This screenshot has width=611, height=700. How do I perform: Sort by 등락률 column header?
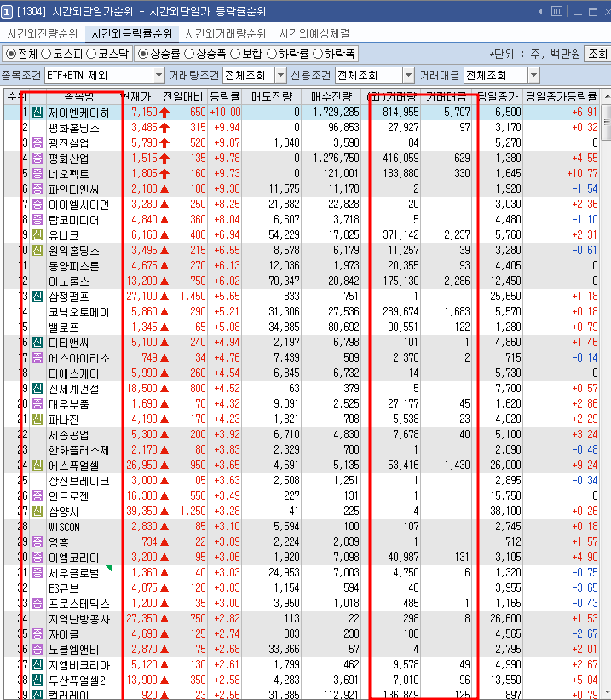(225, 96)
